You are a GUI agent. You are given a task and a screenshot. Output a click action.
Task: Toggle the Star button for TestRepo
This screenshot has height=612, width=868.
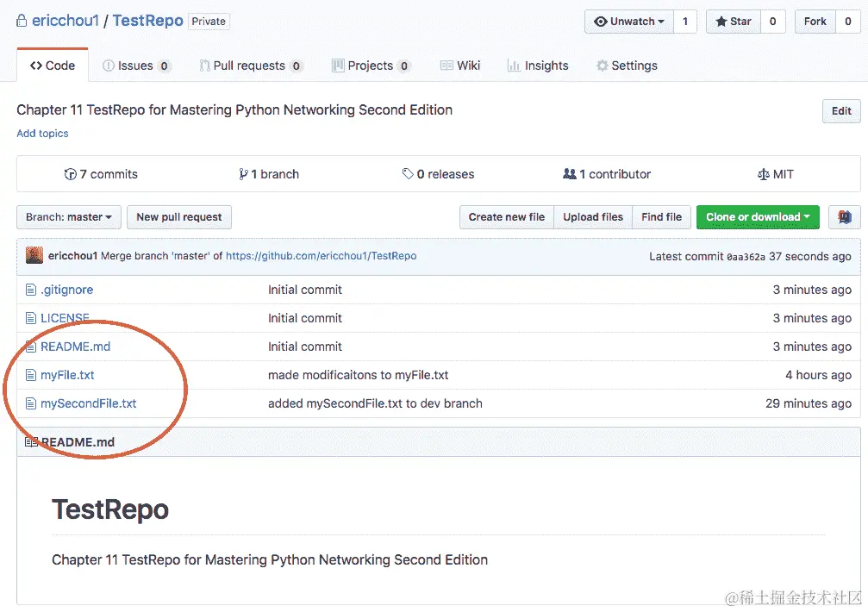click(x=733, y=22)
